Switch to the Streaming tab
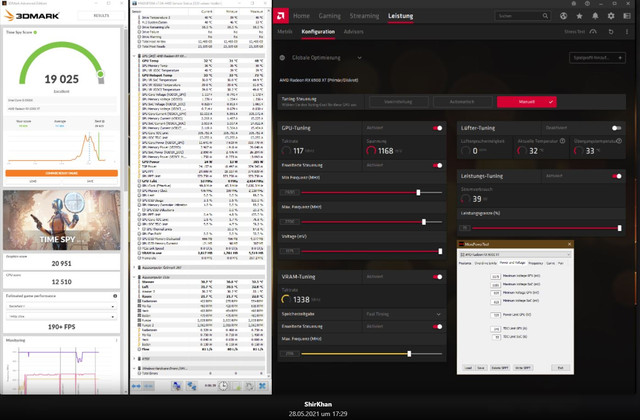 364,16
